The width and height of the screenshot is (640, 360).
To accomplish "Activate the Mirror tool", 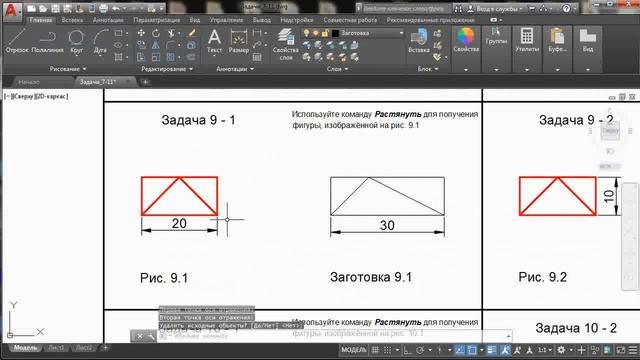I will (156, 45).
